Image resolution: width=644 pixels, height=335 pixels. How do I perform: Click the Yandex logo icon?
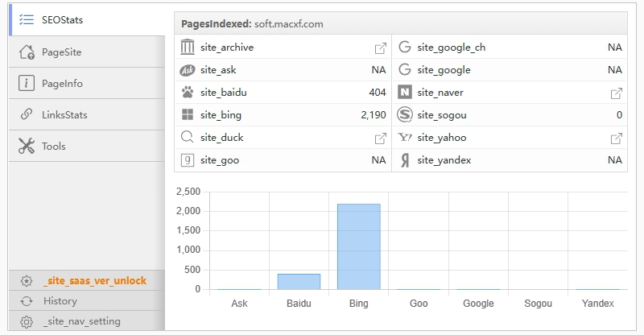405,160
